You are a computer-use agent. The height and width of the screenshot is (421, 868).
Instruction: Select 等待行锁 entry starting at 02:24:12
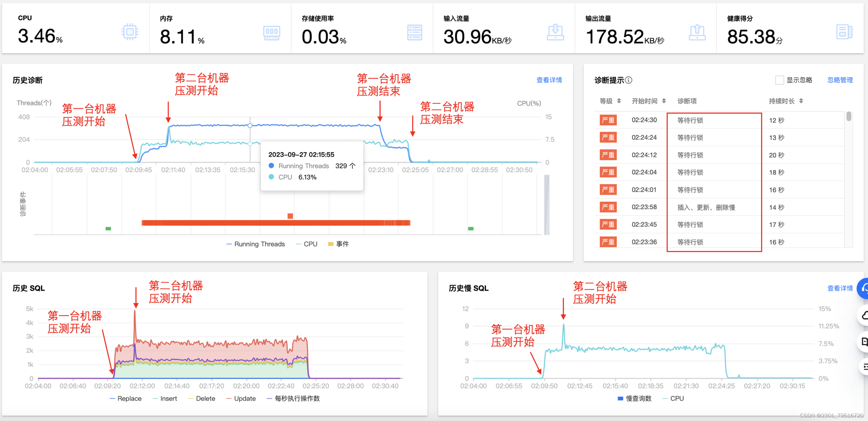tap(690, 155)
